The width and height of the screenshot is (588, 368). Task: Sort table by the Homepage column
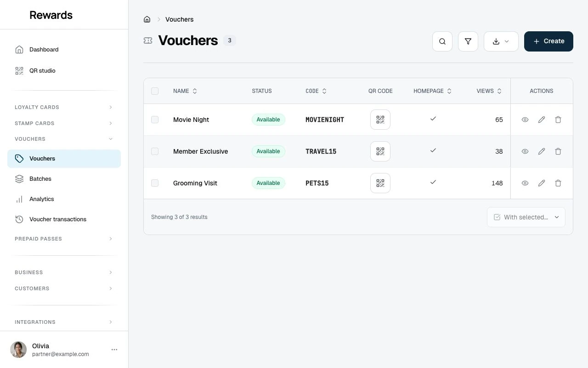click(433, 91)
